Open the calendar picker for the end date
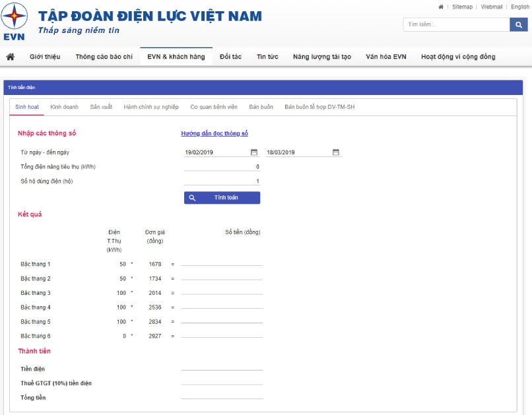The height and width of the screenshot is (415, 532). (x=336, y=152)
